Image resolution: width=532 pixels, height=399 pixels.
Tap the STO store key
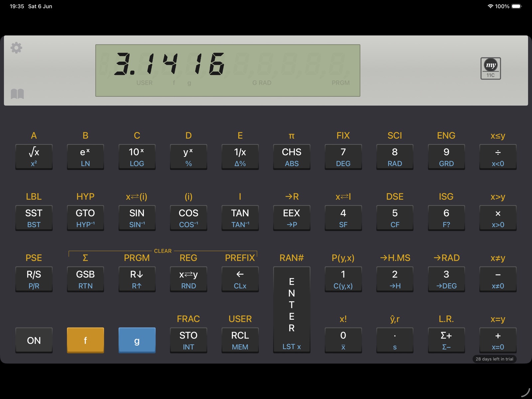tap(189, 340)
